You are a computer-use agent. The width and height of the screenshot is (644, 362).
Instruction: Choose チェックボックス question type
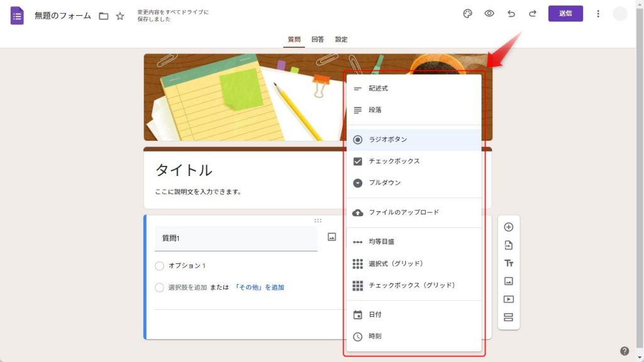tap(414, 162)
